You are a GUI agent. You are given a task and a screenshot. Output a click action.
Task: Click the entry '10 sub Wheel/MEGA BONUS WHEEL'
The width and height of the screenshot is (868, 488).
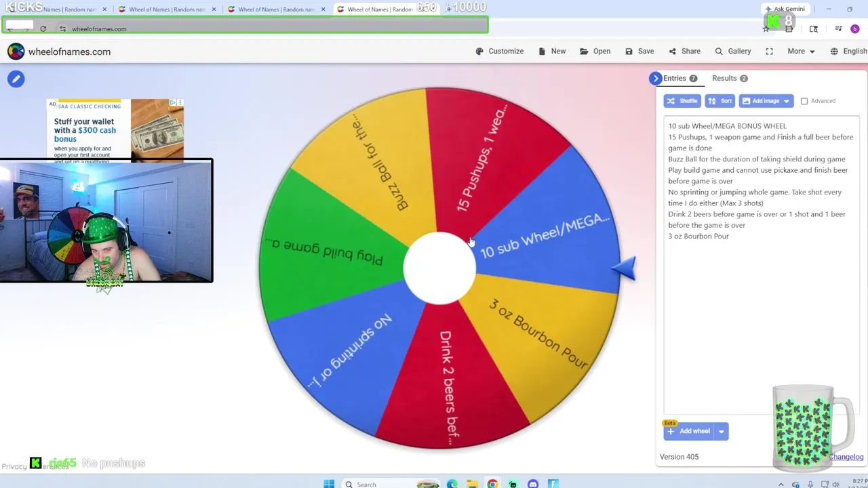click(727, 126)
